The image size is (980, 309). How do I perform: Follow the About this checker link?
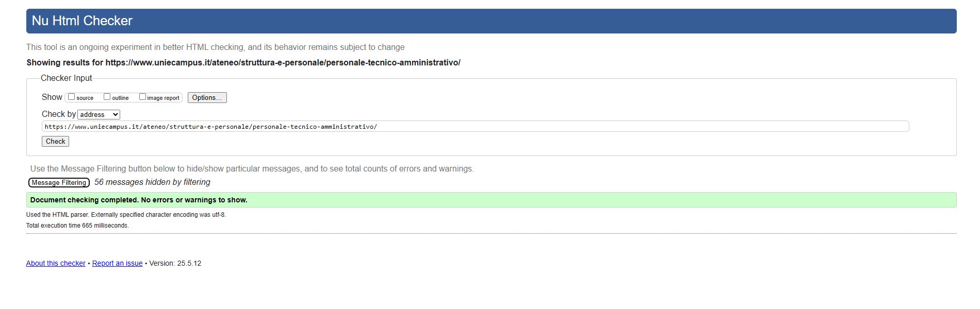tap(56, 263)
